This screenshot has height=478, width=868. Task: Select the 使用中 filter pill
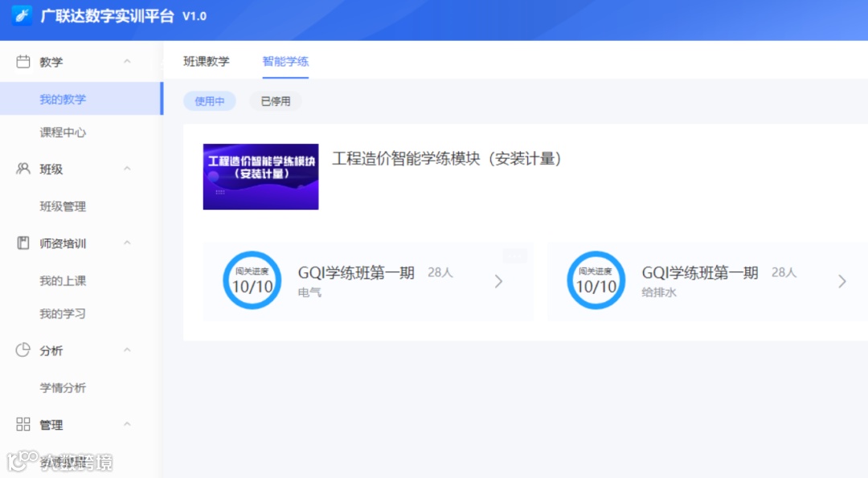[210, 101]
